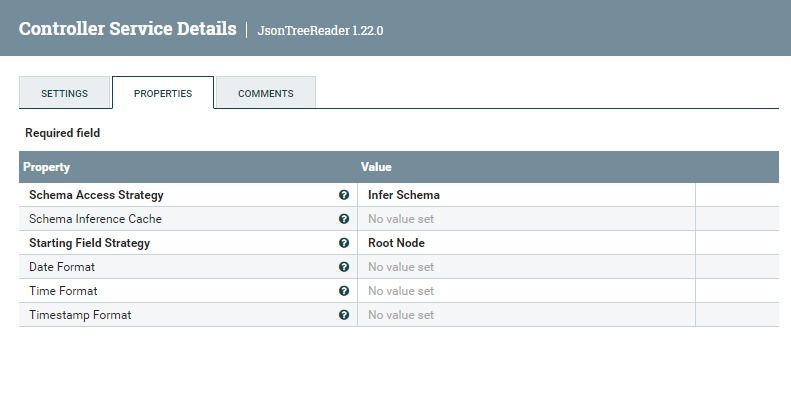Set the Date Format value
The height and width of the screenshot is (395, 791).
[x=526, y=267]
